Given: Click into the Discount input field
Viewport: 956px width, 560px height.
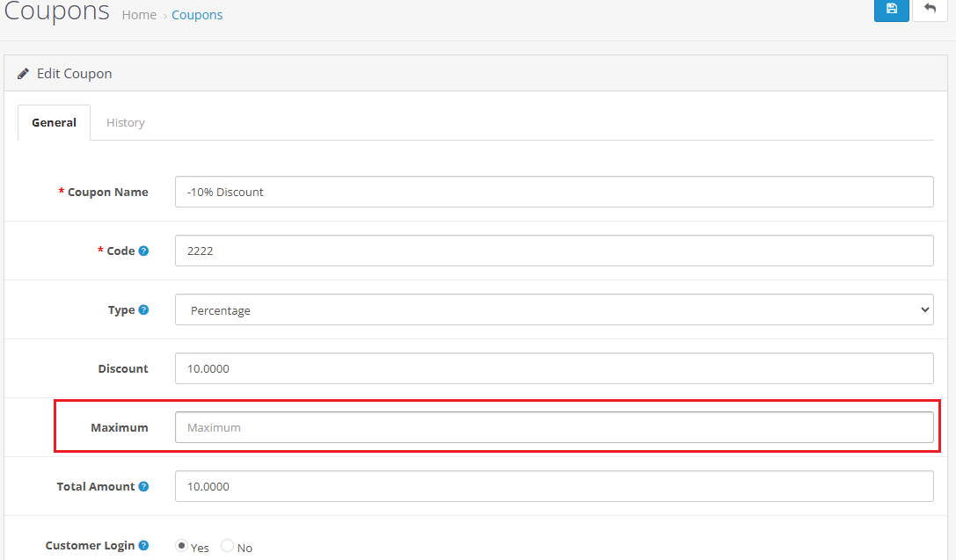Looking at the screenshot, I should click(x=554, y=368).
